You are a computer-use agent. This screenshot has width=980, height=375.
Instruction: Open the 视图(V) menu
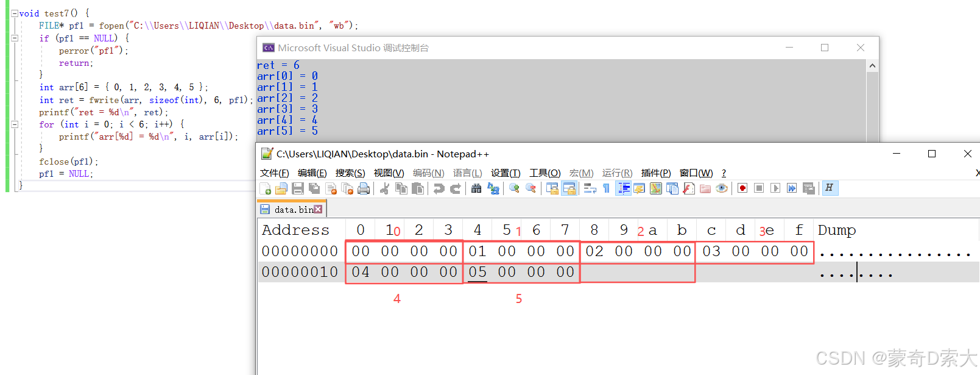[389, 173]
